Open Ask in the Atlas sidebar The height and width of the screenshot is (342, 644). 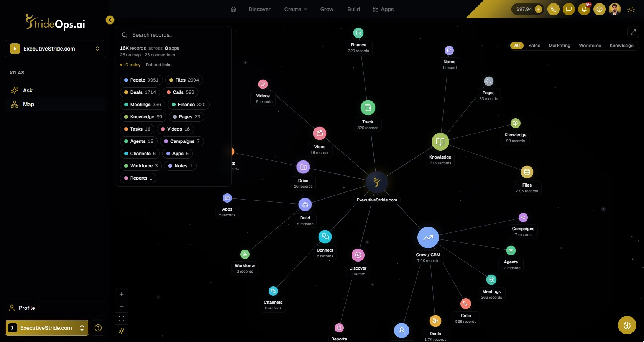(x=55, y=90)
